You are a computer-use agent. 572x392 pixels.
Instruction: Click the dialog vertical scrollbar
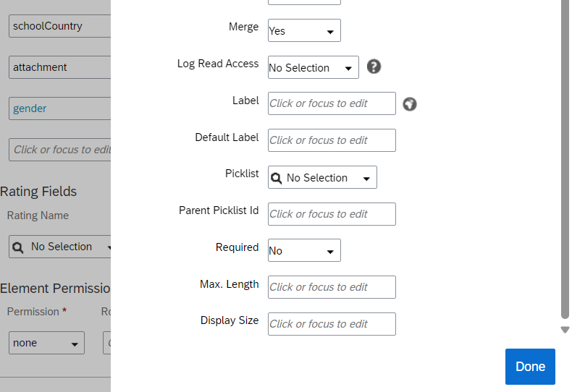click(565, 159)
